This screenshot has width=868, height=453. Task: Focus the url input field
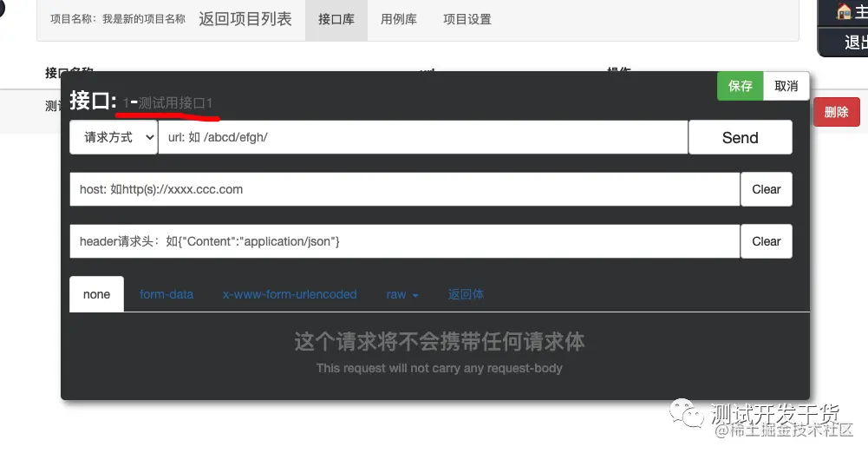[x=423, y=137]
